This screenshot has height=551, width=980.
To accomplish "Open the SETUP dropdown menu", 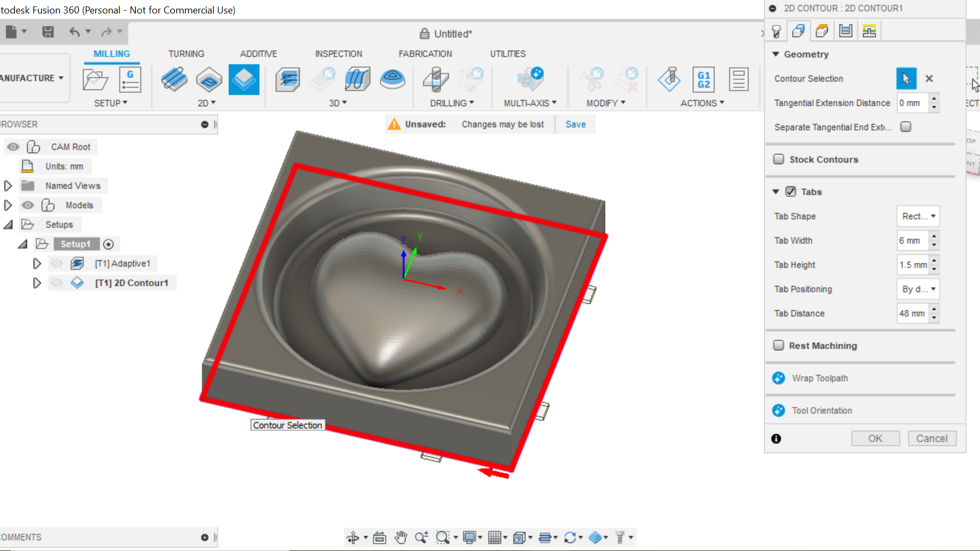I will pos(111,103).
